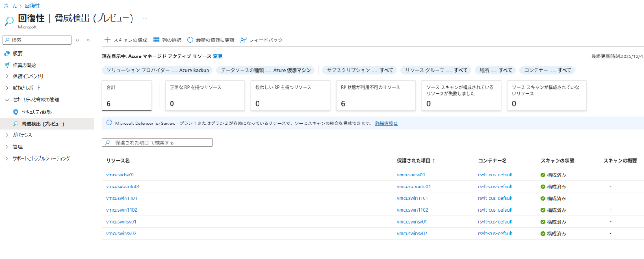Open the サブスクリプション filter
The width and height of the screenshot is (644, 259).
coord(360,70)
